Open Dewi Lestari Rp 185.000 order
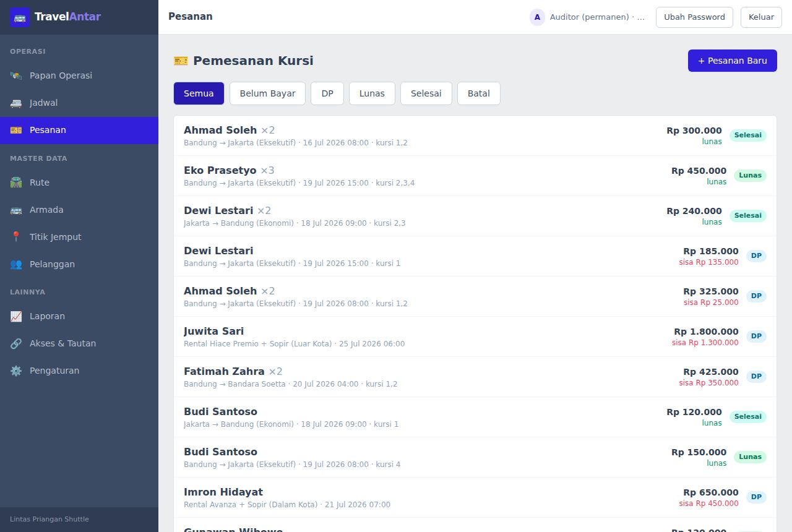The height and width of the screenshot is (532, 792). [x=475, y=256]
